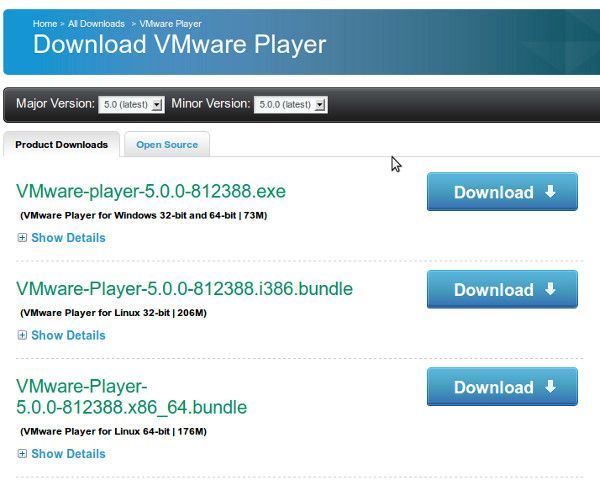Download the VMware-player-5.0.0-812388.exe Windows file

(502, 192)
